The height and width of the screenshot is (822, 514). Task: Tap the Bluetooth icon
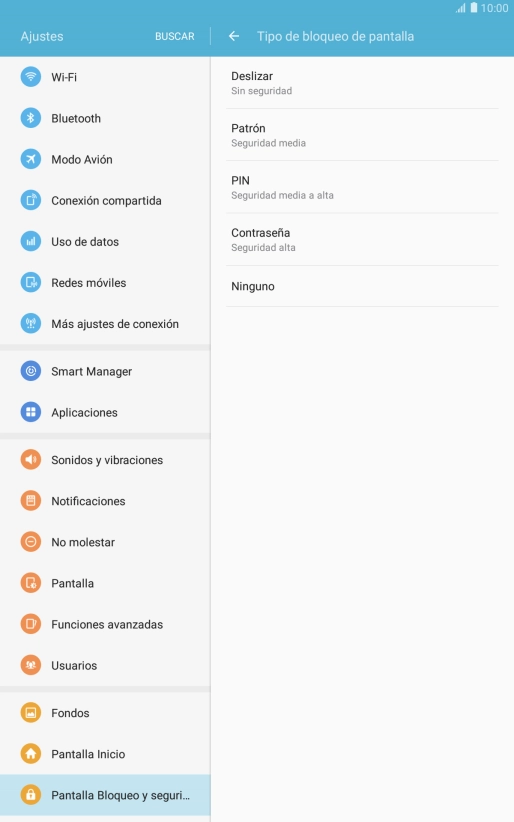point(30,118)
